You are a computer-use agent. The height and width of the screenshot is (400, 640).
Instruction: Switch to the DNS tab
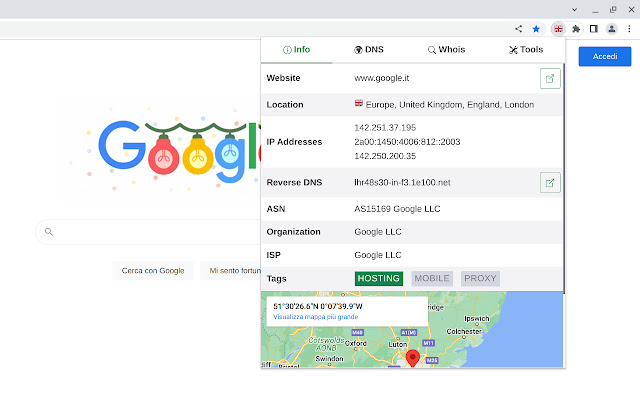point(369,49)
